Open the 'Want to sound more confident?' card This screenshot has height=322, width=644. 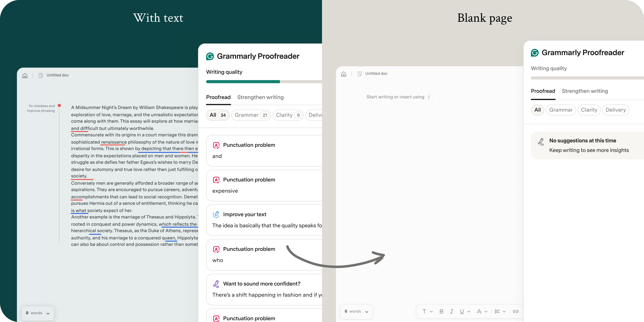coord(264,290)
